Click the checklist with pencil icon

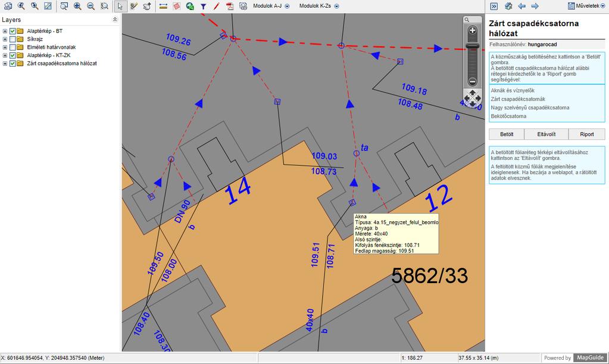click(x=134, y=6)
